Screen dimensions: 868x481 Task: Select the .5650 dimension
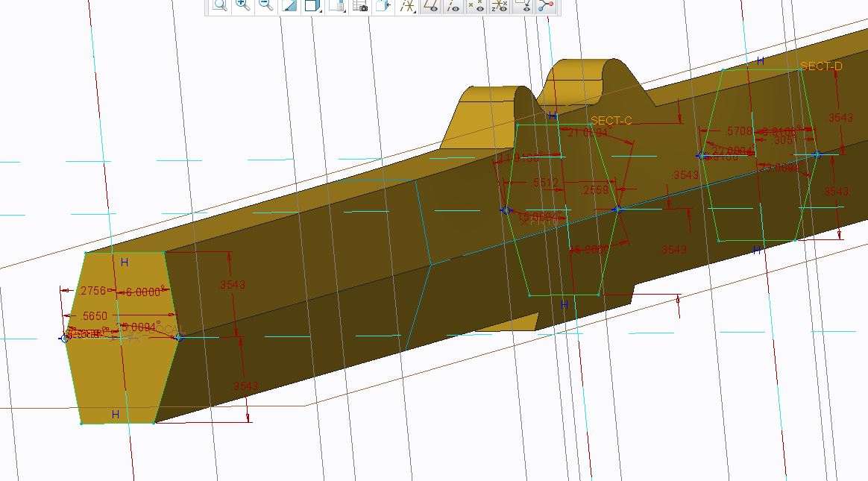point(94,316)
